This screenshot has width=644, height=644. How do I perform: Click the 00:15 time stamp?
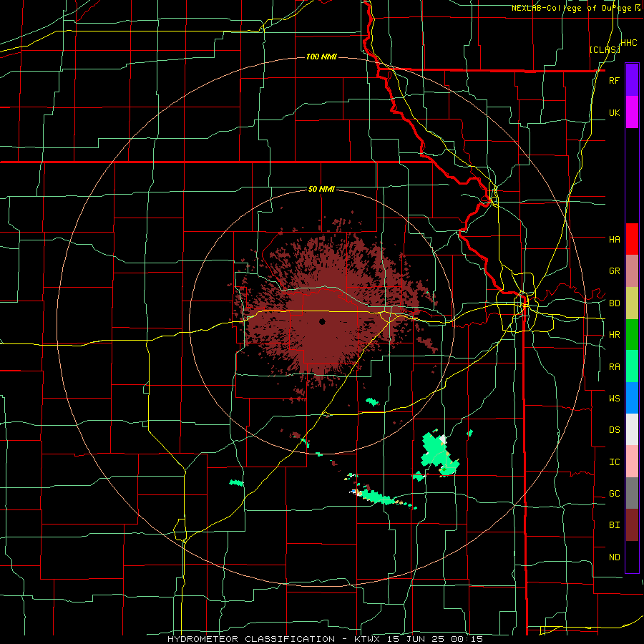coord(469,639)
